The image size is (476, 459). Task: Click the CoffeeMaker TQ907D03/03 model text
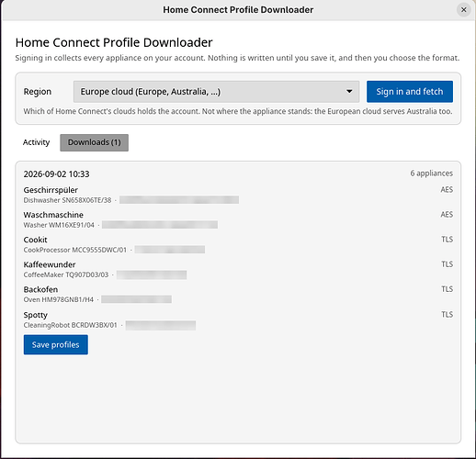click(66, 274)
